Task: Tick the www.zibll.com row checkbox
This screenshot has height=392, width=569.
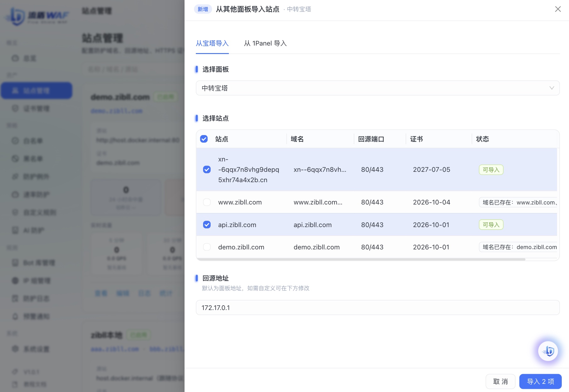Action: coord(207,202)
